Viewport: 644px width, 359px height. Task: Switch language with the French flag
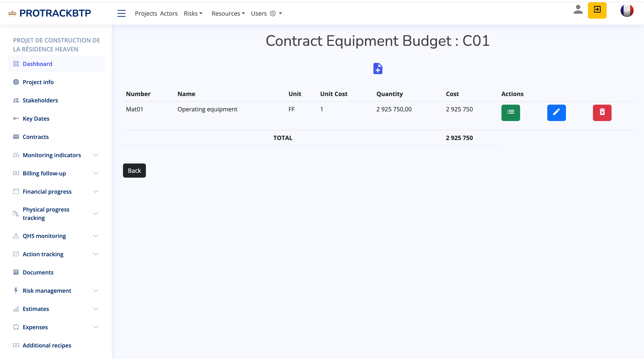pyautogui.click(x=627, y=10)
